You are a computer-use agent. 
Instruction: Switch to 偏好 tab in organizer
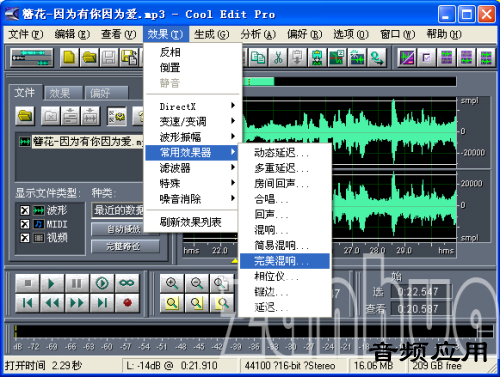(107, 93)
